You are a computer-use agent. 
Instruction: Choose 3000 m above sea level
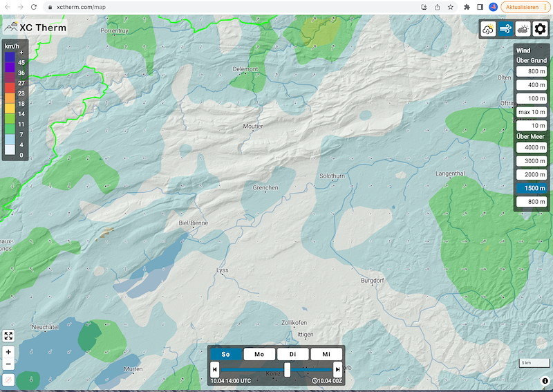[x=532, y=161]
